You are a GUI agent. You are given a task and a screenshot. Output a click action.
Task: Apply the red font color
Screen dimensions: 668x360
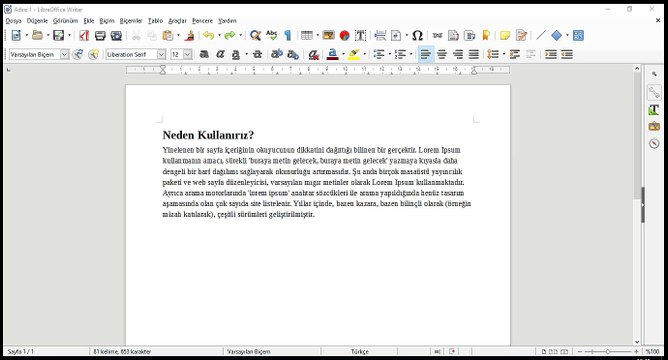[333, 55]
